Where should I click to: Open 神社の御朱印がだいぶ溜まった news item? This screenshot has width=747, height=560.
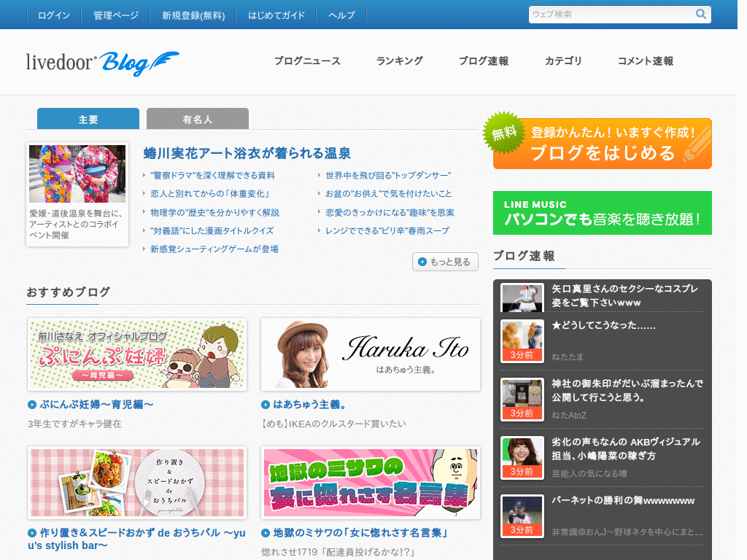[627, 391]
